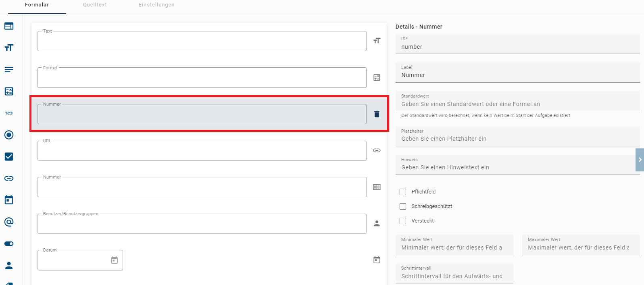Tick the Versteckt checkbox
Image resolution: width=644 pixels, height=285 pixels.
click(403, 221)
